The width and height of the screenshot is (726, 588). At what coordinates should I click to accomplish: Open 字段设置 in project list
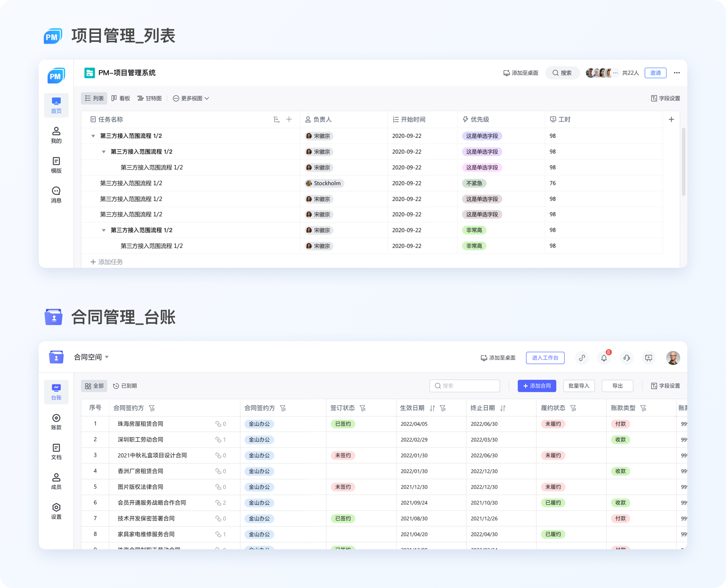click(665, 98)
